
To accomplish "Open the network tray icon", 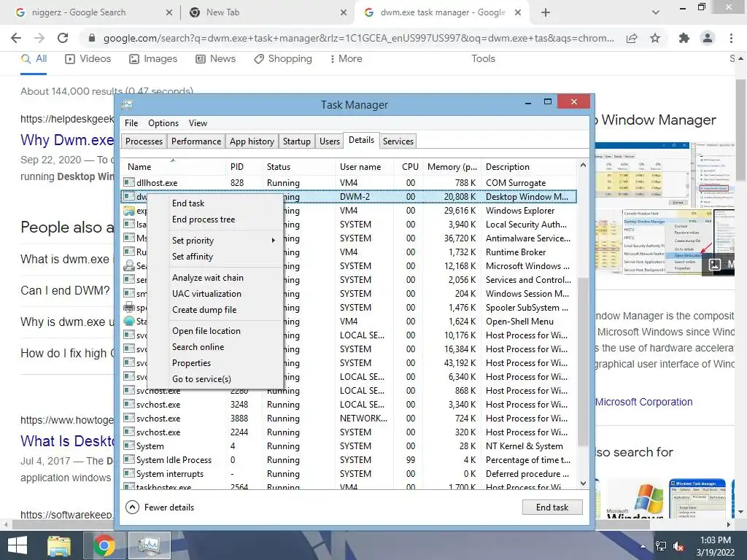I will coord(661,545).
